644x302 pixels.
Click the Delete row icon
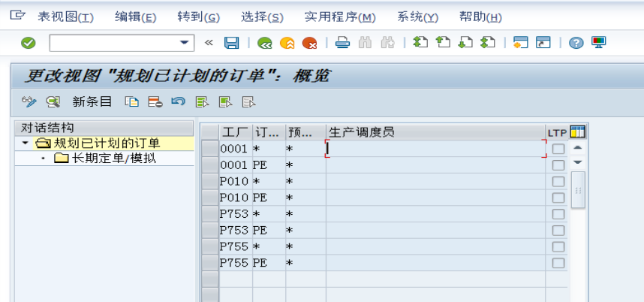(155, 102)
